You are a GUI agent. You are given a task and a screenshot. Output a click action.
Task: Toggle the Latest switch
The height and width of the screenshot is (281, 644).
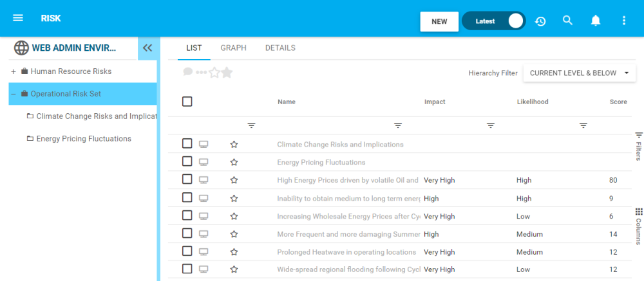494,21
